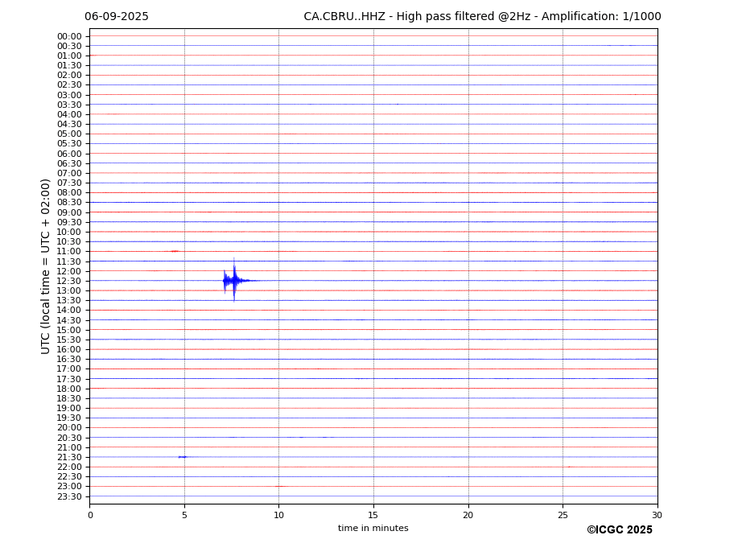The image size is (746, 560).
Task: Click the 05:30 time row label
Action: coord(69,144)
